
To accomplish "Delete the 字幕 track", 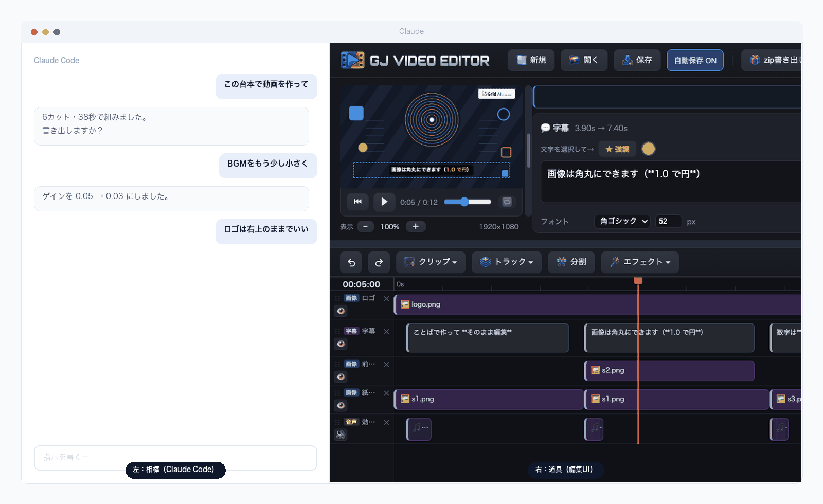I will pyautogui.click(x=386, y=332).
